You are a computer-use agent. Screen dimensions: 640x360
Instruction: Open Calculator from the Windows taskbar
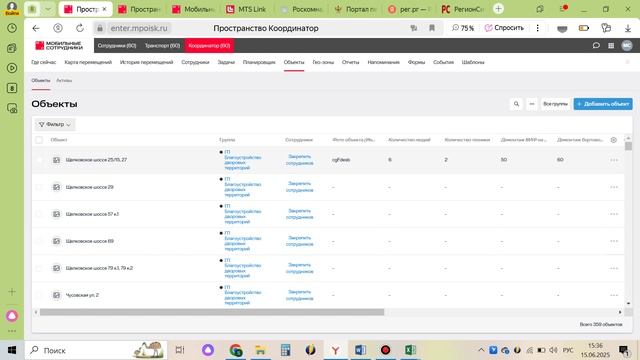tap(285, 350)
